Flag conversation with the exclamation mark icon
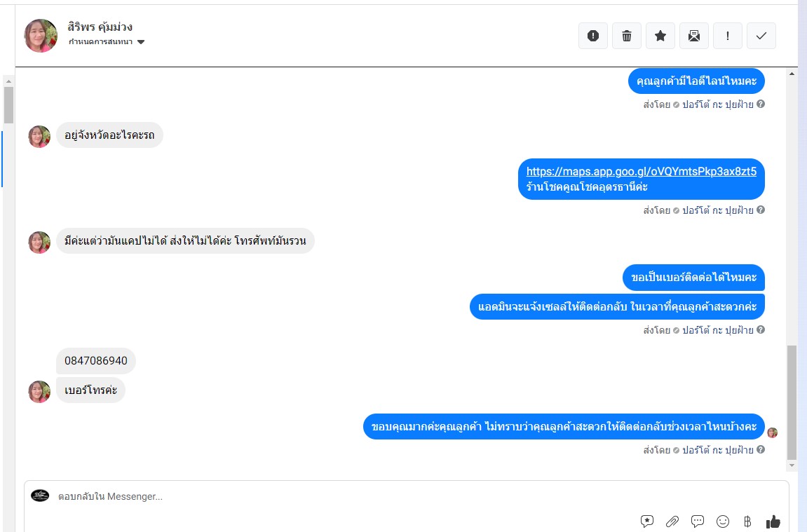Image resolution: width=807 pixels, height=532 pixels. click(x=727, y=36)
